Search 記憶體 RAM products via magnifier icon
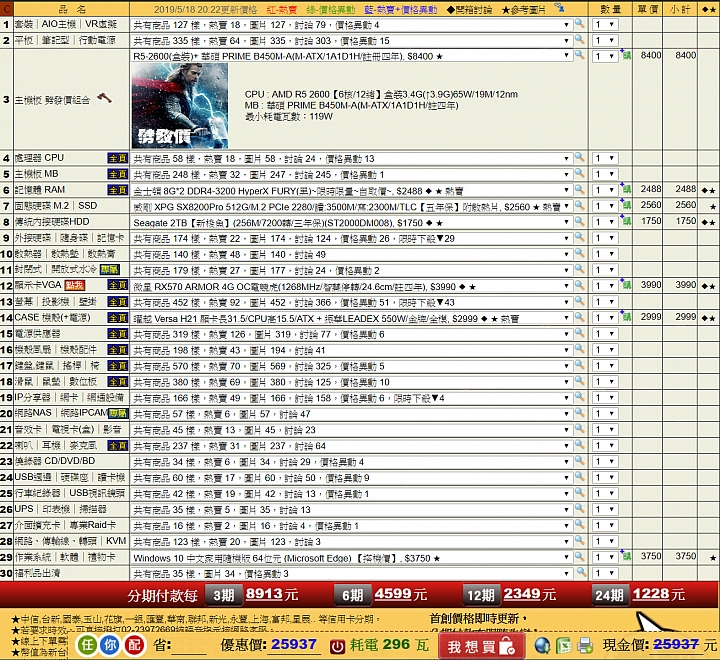The image size is (720, 660). click(x=579, y=189)
